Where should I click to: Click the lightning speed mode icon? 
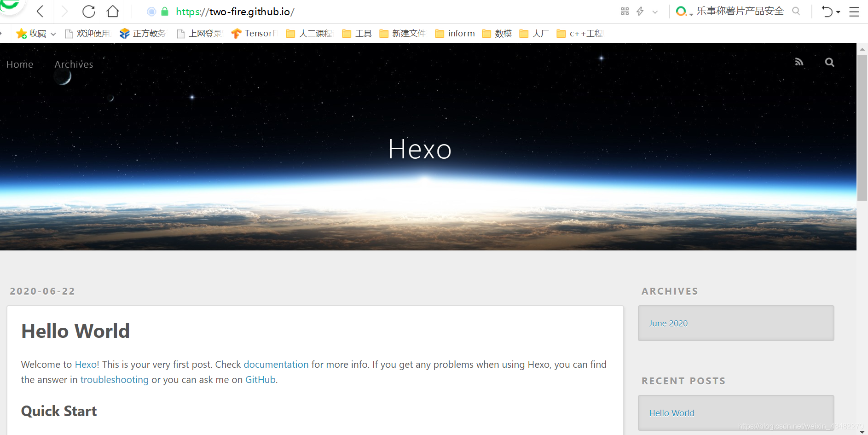click(640, 12)
